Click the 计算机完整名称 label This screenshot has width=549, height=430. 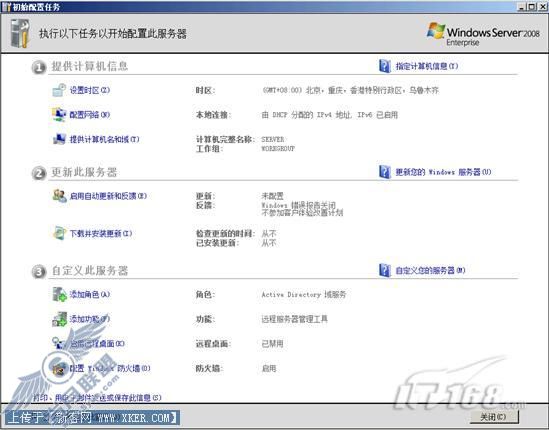225,139
